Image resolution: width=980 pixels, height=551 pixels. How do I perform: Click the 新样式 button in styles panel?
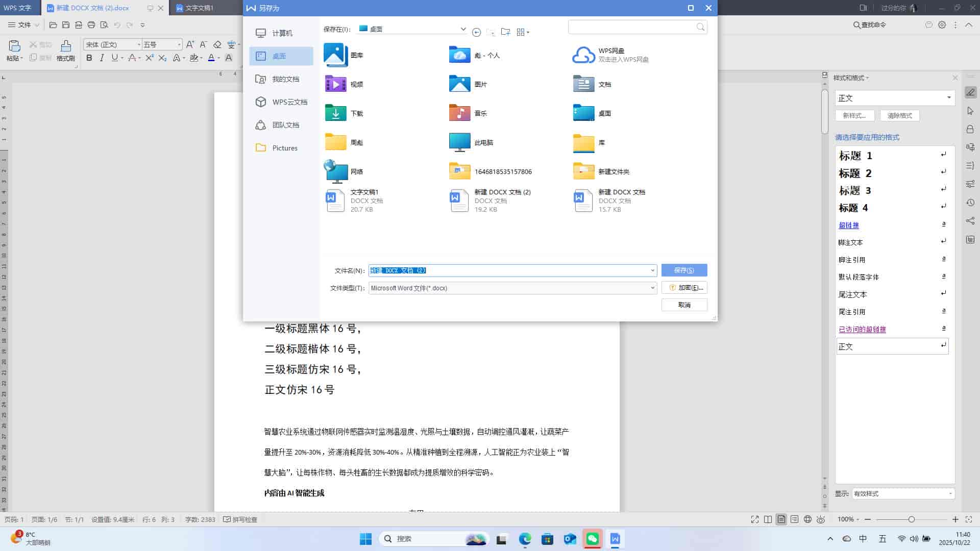(854, 116)
